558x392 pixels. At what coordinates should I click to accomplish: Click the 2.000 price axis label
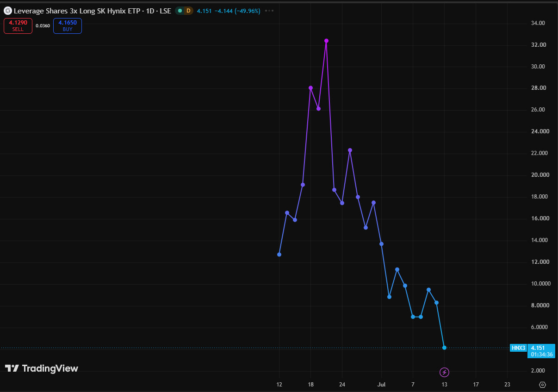coord(538,371)
